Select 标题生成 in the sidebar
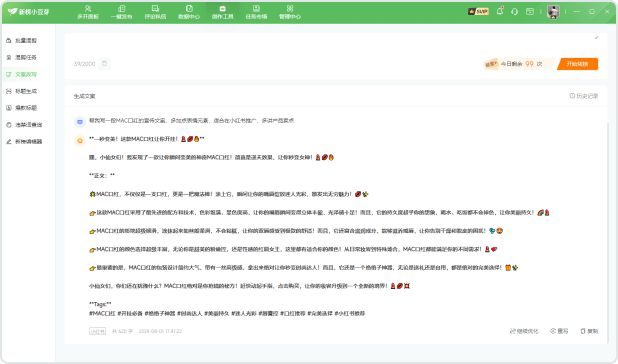This screenshot has height=364, width=618. [x=22, y=91]
